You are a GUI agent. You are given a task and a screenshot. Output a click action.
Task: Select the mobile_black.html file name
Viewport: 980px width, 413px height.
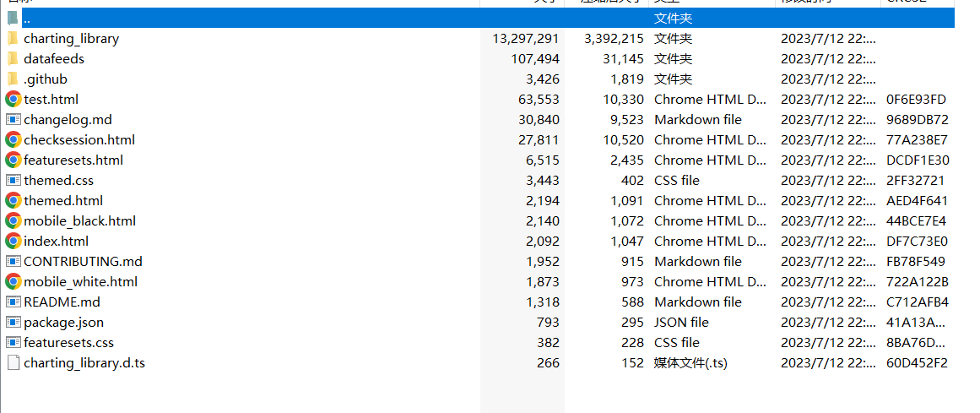pyautogui.click(x=79, y=221)
